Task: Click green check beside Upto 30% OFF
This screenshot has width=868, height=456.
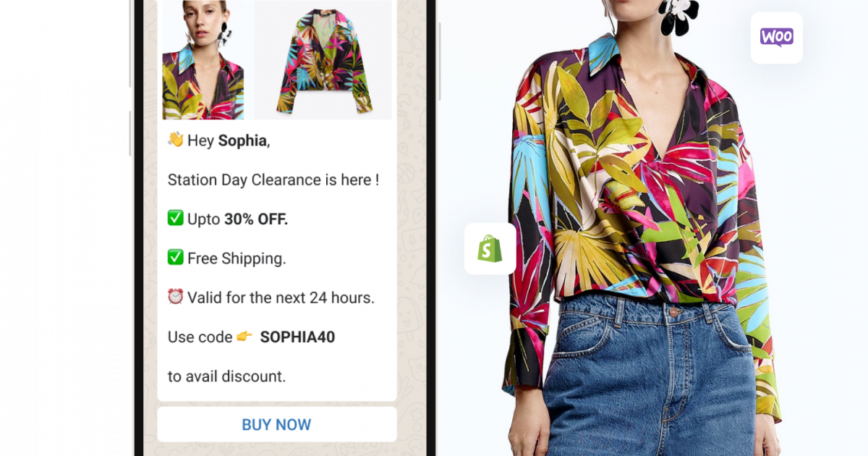Action: pyautogui.click(x=176, y=218)
